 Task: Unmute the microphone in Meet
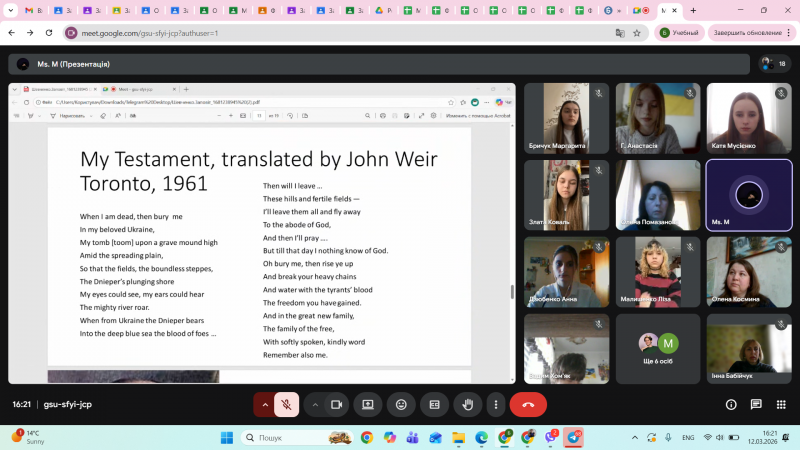286,404
